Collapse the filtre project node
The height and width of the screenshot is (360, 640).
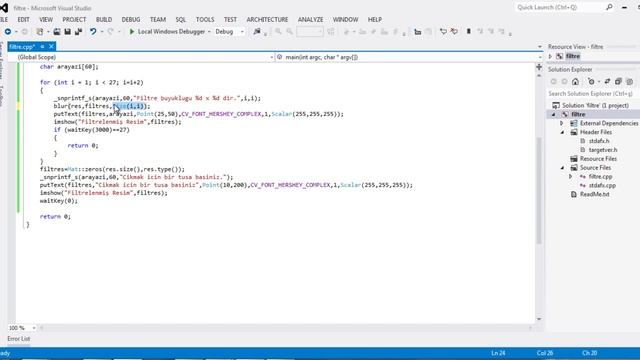click(554, 114)
